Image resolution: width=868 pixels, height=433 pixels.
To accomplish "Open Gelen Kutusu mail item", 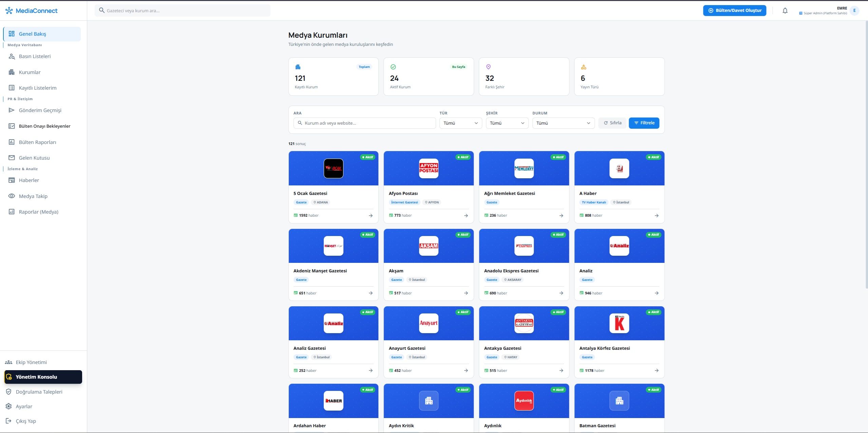I will (x=34, y=158).
